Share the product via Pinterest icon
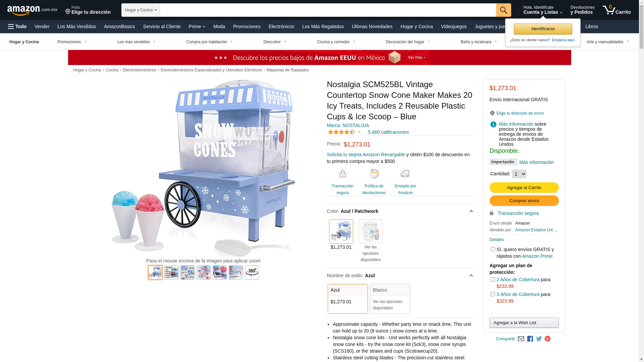The height and width of the screenshot is (362, 644). pos(547,339)
